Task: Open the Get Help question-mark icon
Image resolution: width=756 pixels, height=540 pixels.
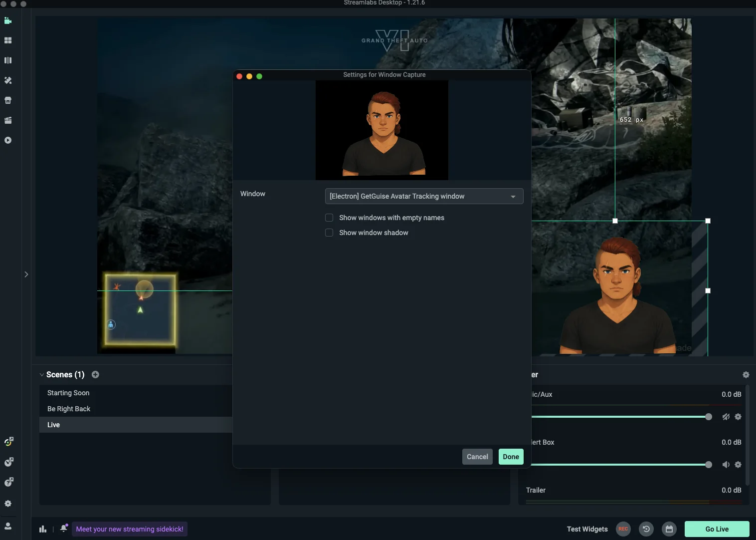Action: click(8, 482)
